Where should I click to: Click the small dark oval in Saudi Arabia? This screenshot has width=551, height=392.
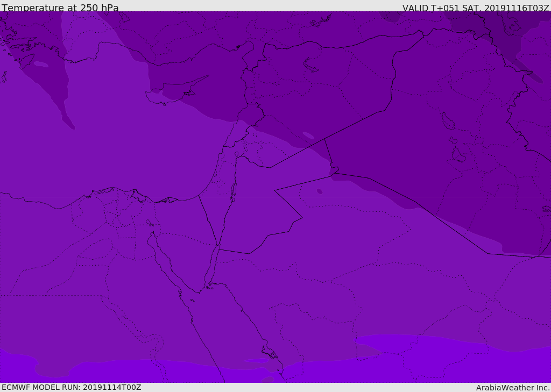click(320, 191)
